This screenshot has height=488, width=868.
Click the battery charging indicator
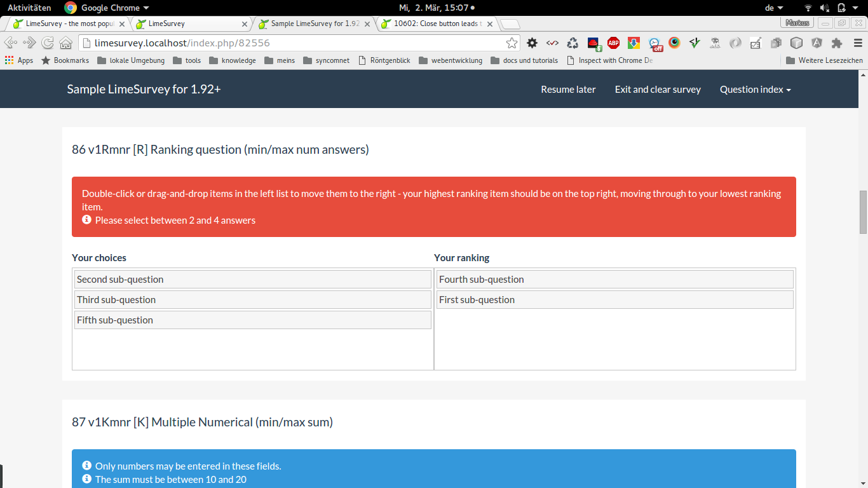[x=841, y=8]
